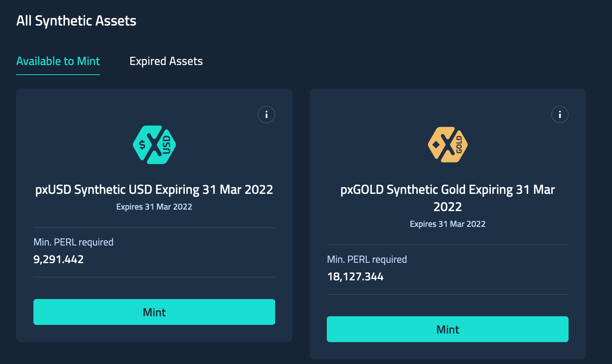Click the 9,291.442 PERL amount
Screen dimensions: 612x364
tap(59, 259)
